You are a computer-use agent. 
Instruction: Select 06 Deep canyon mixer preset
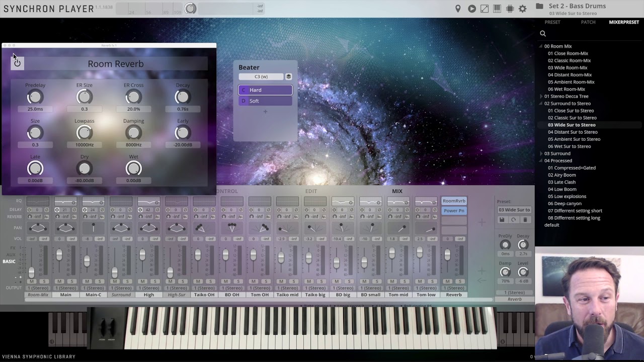(x=565, y=204)
